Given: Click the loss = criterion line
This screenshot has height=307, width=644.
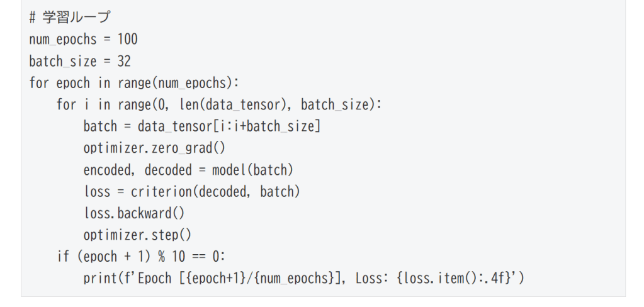Looking at the screenshot, I should (x=191, y=192).
